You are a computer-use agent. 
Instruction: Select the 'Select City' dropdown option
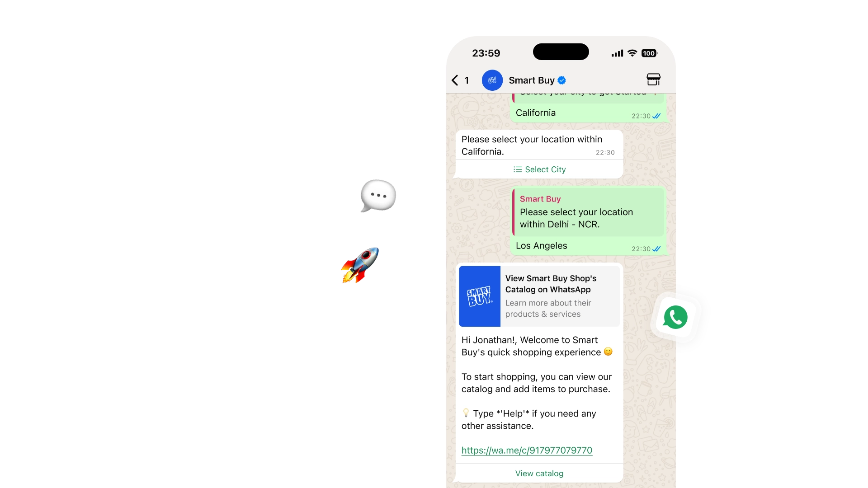[x=538, y=169]
